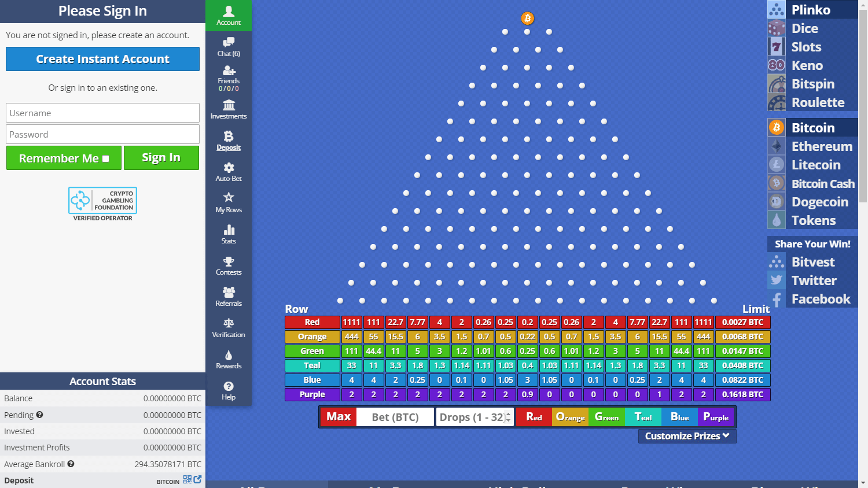Select the Roulette game icon
The width and height of the screenshot is (868, 488).
coord(777,102)
